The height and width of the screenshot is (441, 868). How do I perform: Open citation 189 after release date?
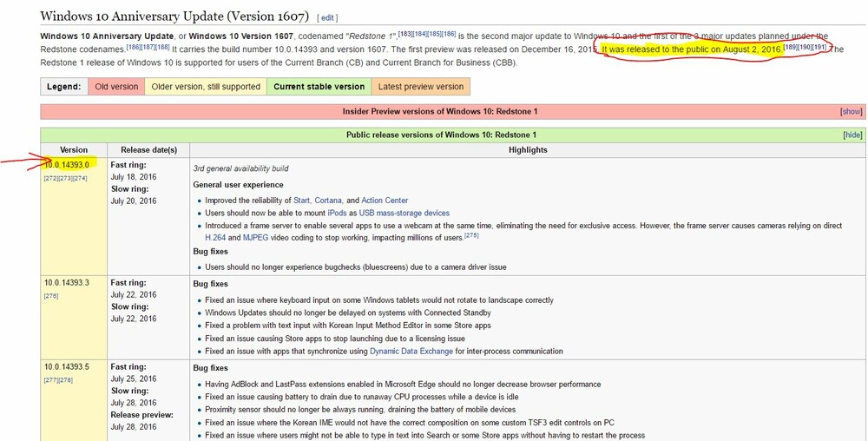tap(792, 46)
